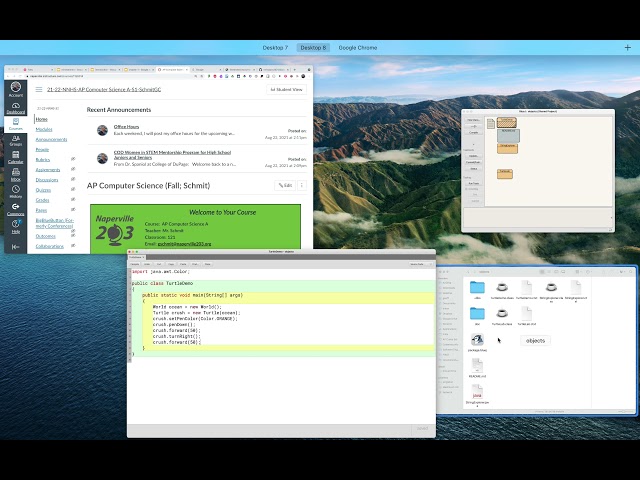The height and width of the screenshot is (480, 640).
Task: Click New Class button in BlueJ window
Action: [x=473, y=120]
